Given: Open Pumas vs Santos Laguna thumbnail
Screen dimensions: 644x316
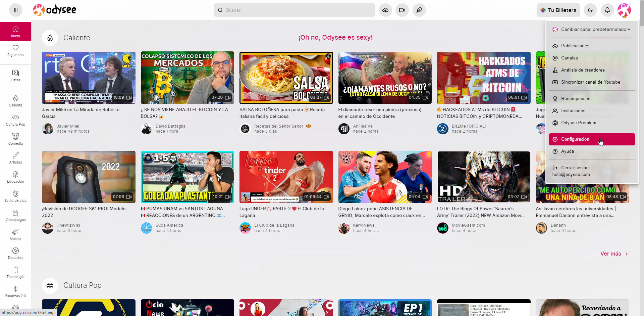Looking at the screenshot, I should [187, 177].
